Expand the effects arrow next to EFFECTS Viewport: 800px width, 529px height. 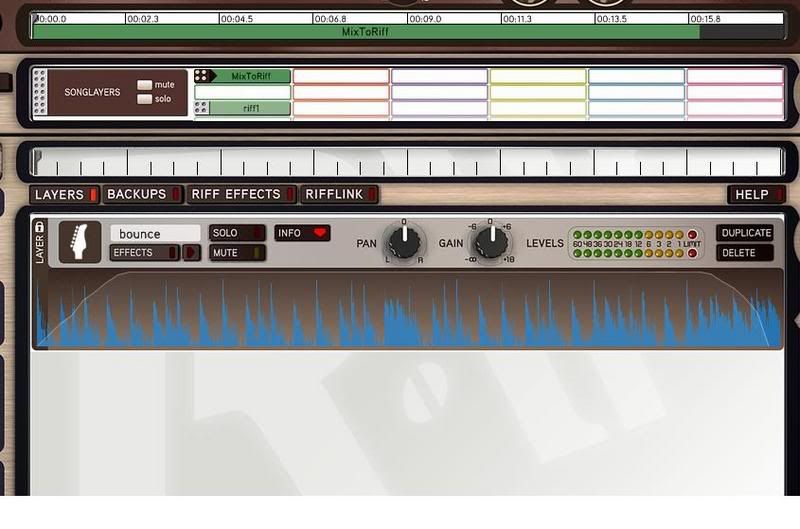tap(191, 253)
